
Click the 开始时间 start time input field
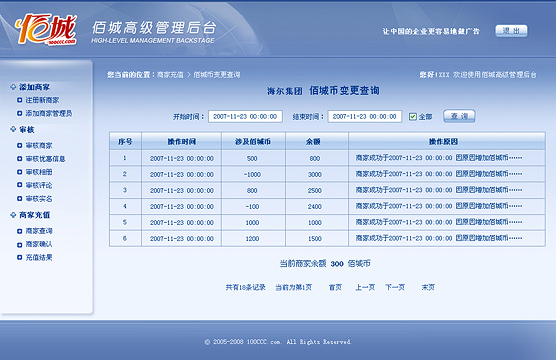click(245, 116)
